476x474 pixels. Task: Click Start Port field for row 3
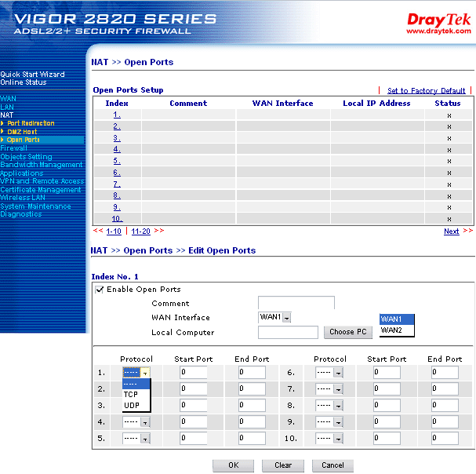click(194, 405)
